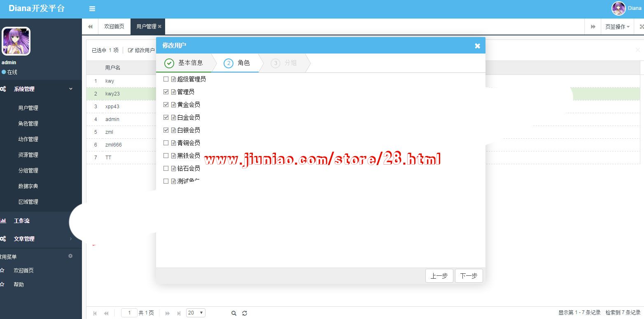The width and height of the screenshot is (644, 319).
Task: Check the 测试角色 role checkbox
Action: tap(166, 181)
